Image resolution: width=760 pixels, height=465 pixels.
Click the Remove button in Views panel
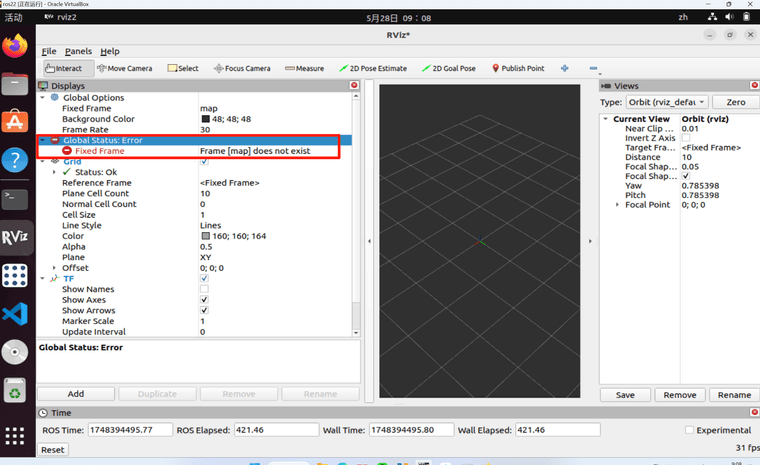pos(680,395)
